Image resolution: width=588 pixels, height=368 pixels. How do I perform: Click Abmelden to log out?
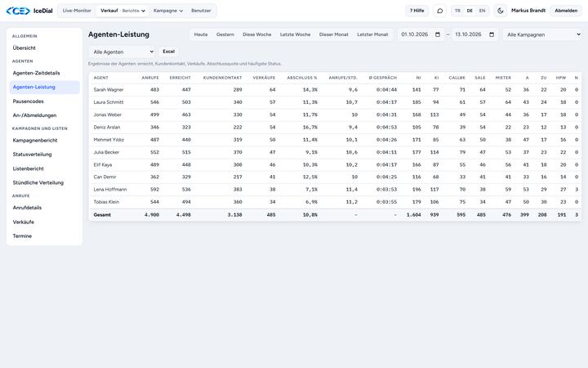566,11
